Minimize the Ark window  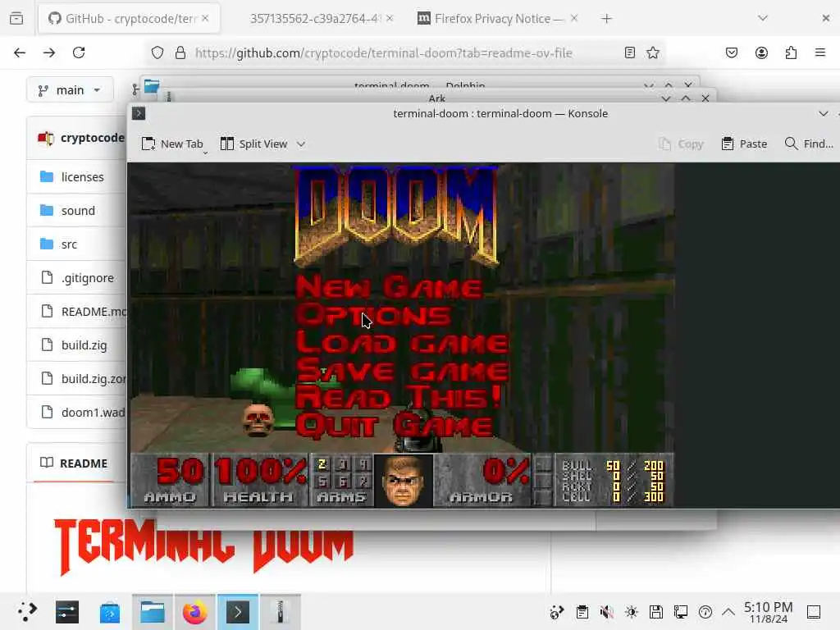tap(666, 98)
